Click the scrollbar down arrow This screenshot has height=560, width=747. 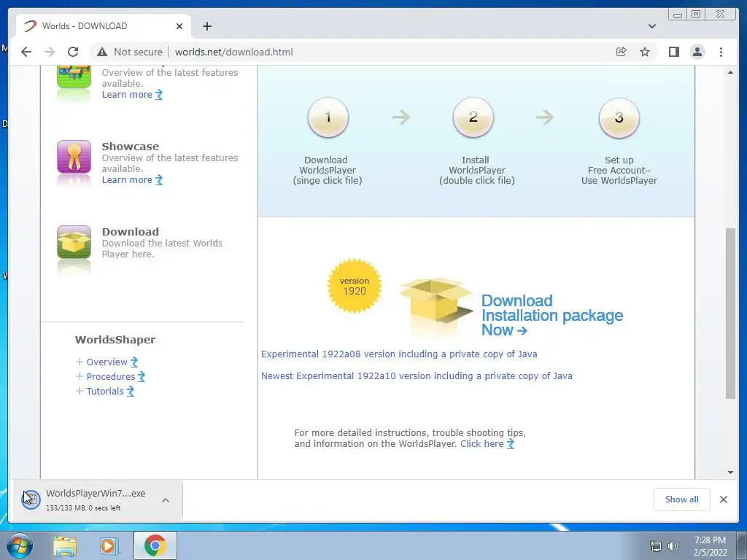tap(730, 472)
